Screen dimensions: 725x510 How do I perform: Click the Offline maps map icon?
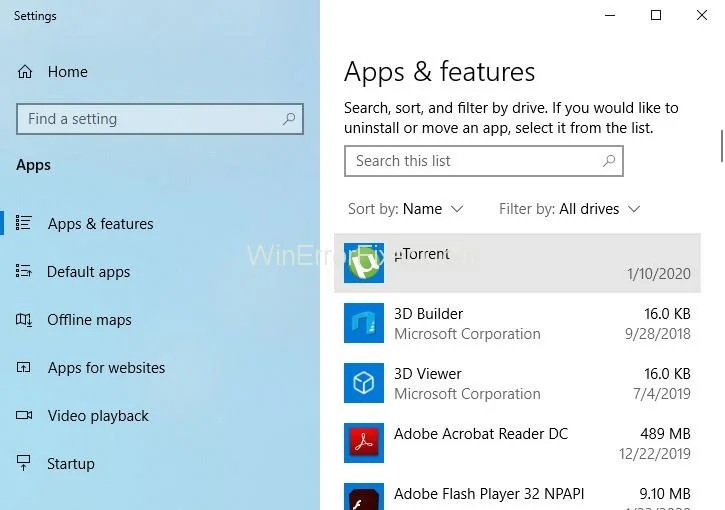coord(24,320)
